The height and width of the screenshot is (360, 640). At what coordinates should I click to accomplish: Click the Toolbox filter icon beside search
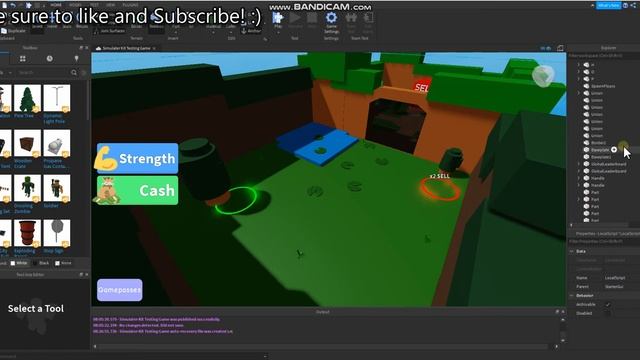click(84, 73)
